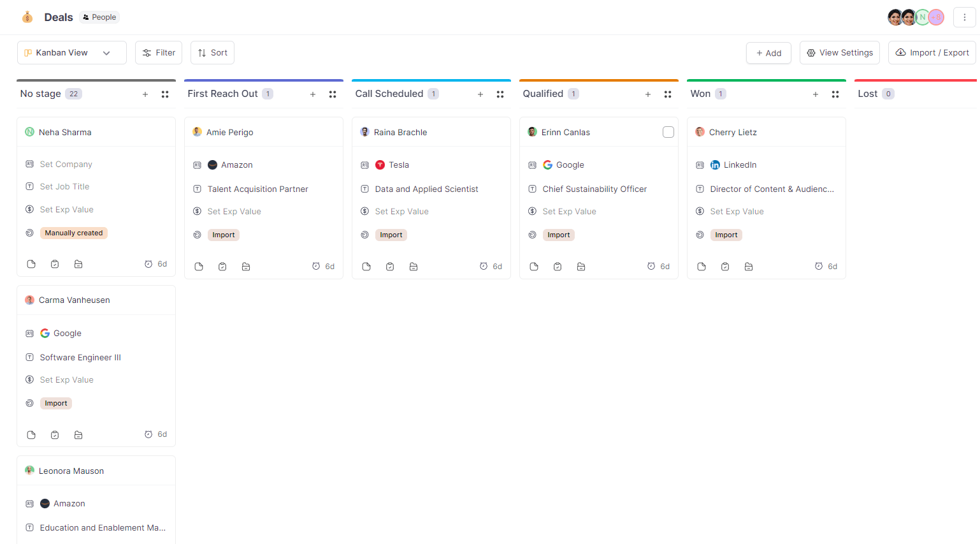Add a deal to the Call Scheduled column
This screenshot has height=544, width=980.
coord(480,94)
